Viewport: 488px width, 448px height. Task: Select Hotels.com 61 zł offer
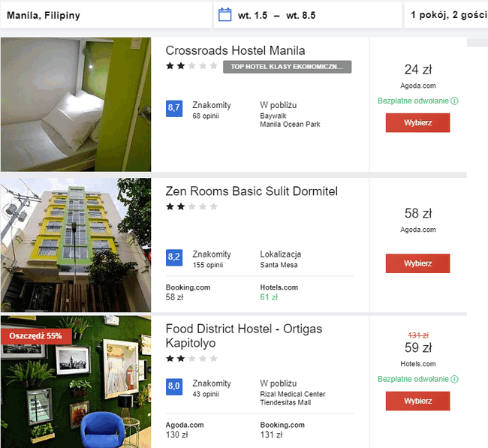(279, 293)
